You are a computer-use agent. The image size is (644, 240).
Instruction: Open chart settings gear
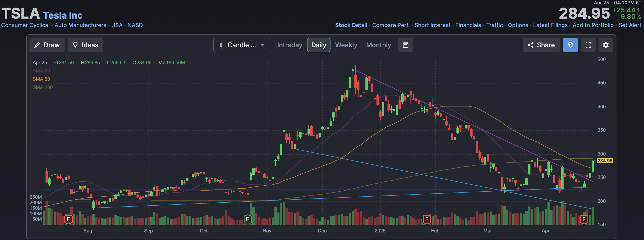(x=605, y=45)
